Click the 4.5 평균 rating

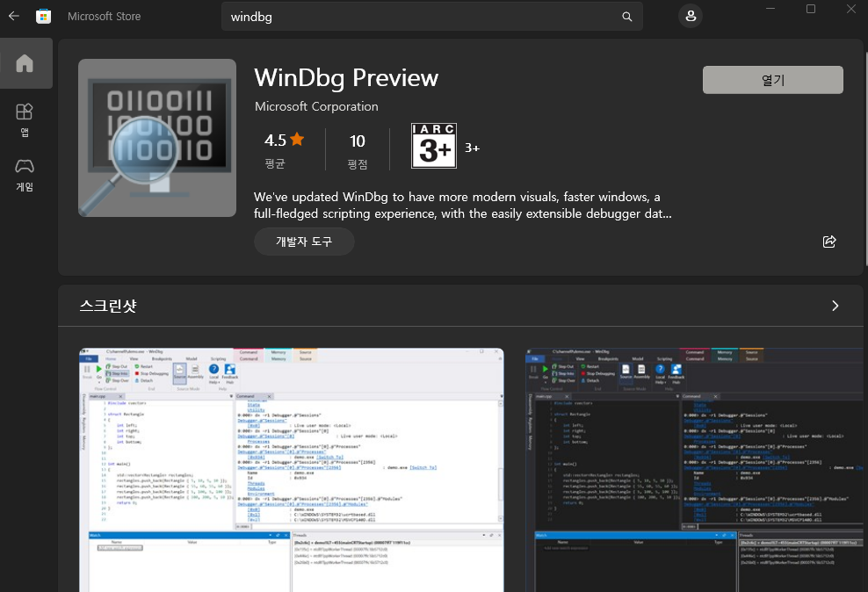pos(282,149)
